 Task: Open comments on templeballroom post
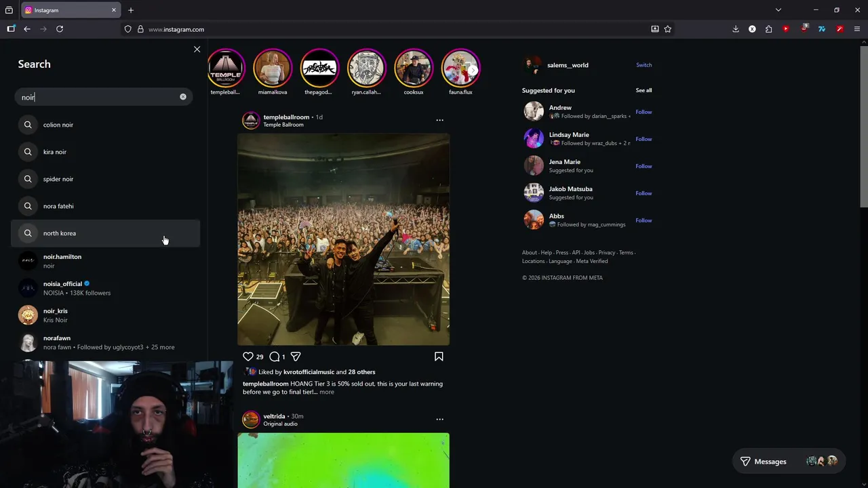pyautogui.click(x=275, y=357)
